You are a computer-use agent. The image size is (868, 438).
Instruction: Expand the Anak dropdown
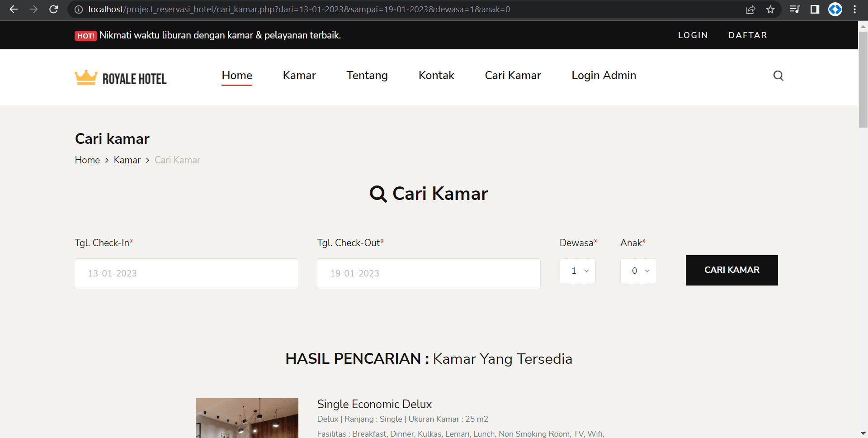coord(638,271)
